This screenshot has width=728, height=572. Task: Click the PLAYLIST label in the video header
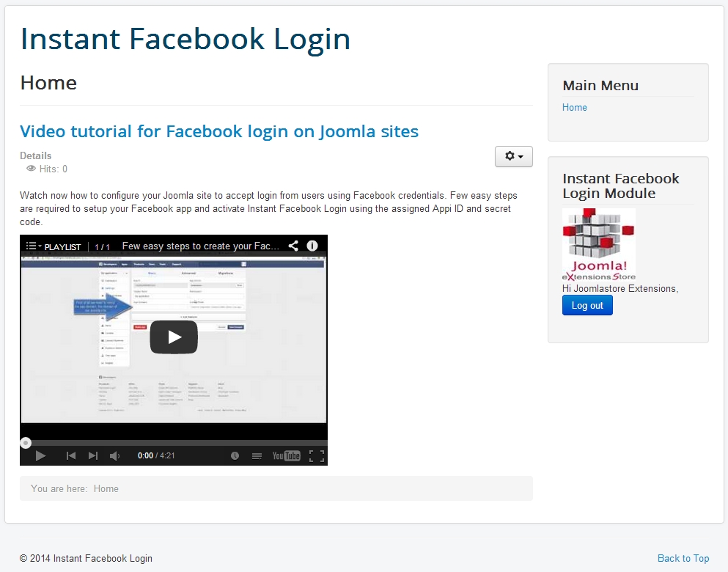click(x=62, y=246)
